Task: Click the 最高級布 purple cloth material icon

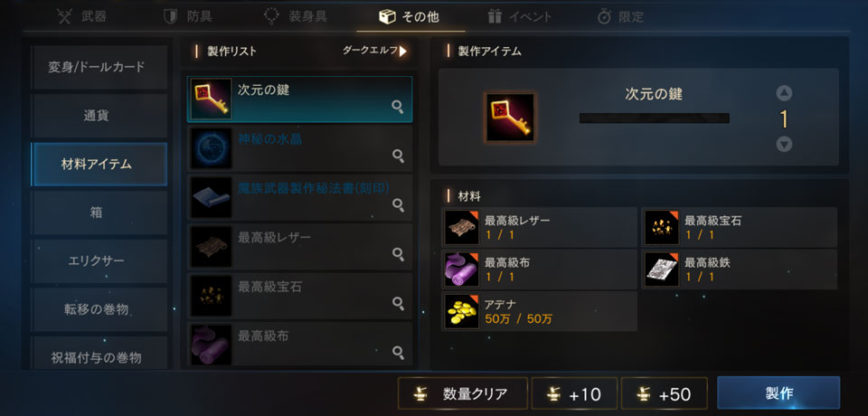Action: [462, 269]
